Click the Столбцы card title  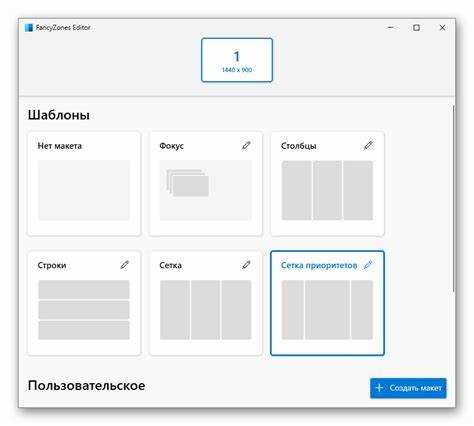[299, 146]
